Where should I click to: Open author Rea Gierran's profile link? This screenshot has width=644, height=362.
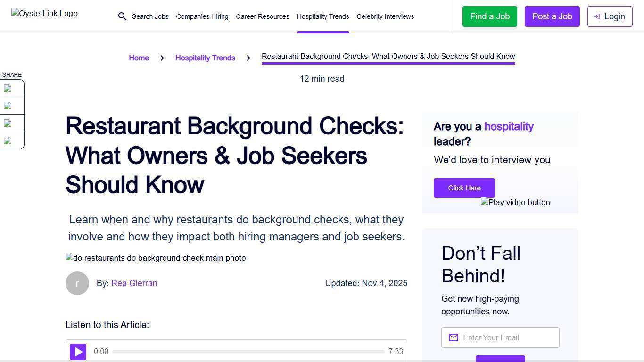click(x=134, y=283)
